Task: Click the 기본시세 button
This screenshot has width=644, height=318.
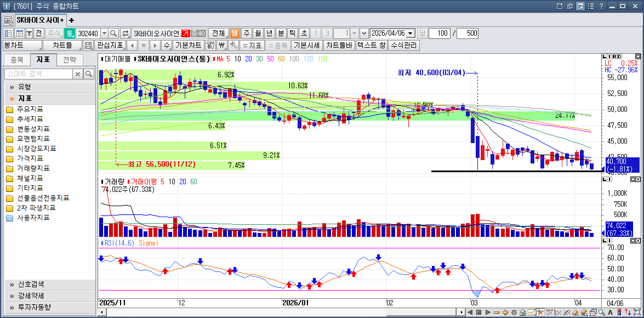Action: pos(306,46)
